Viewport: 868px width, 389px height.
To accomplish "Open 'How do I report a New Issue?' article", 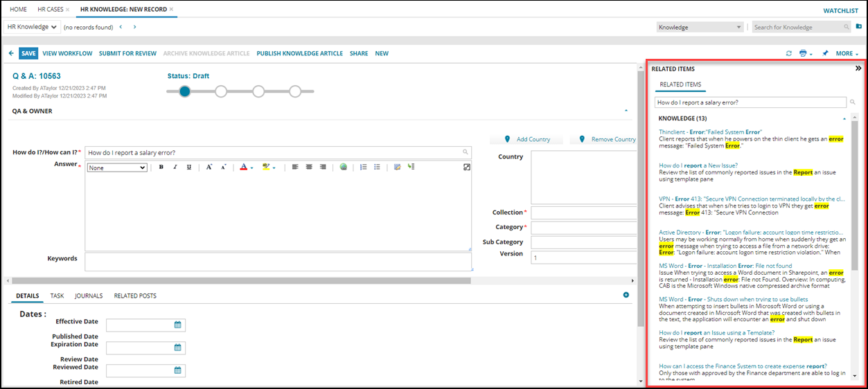I will (x=698, y=165).
